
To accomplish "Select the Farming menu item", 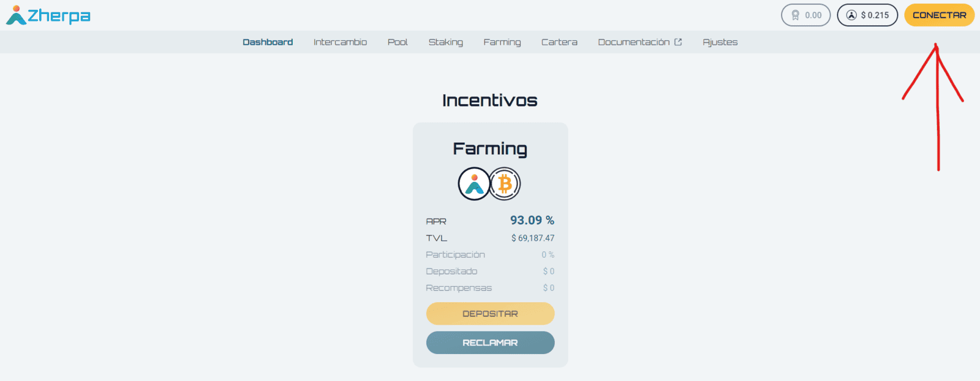I will point(502,42).
